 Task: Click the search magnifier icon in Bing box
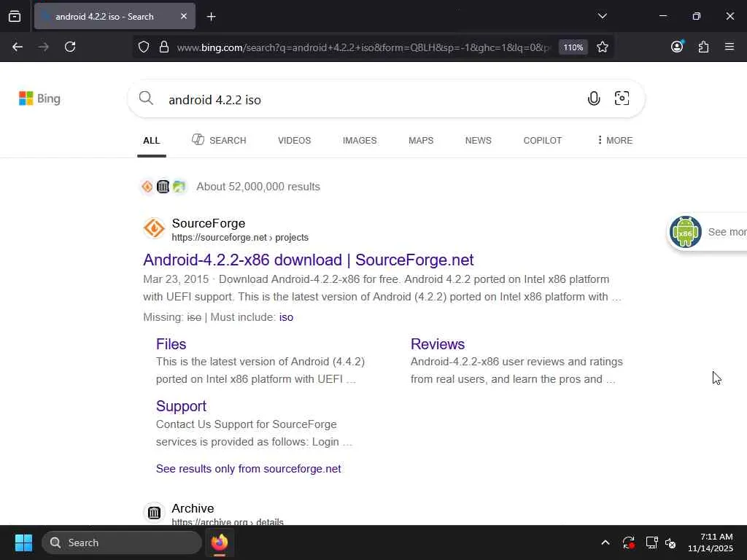pos(146,98)
